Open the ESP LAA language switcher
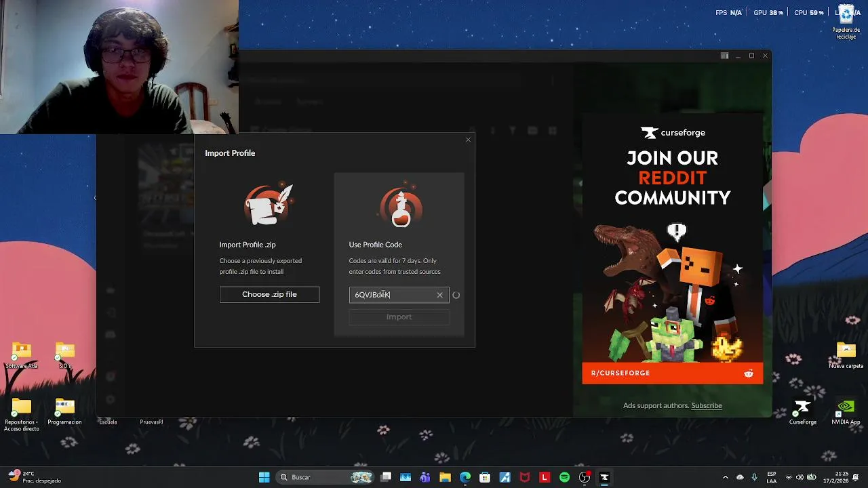The height and width of the screenshot is (488, 868). [x=772, y=477]
